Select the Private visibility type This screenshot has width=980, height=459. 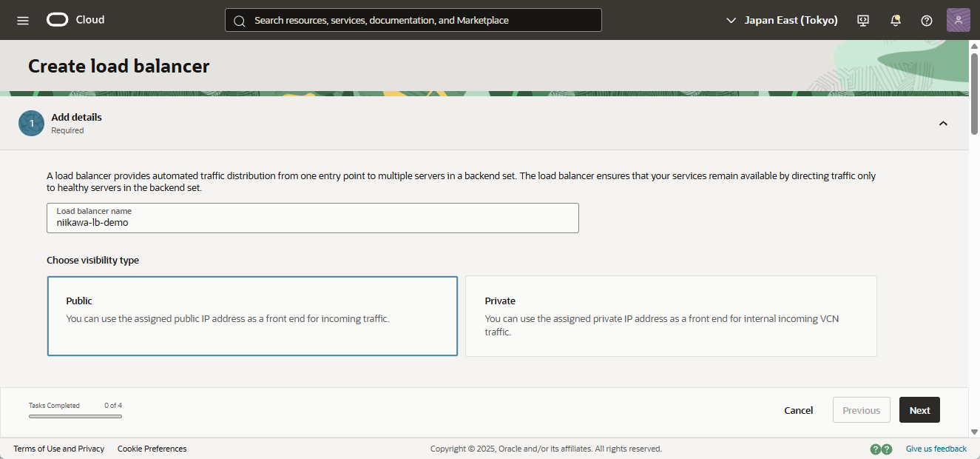(670, 316)
